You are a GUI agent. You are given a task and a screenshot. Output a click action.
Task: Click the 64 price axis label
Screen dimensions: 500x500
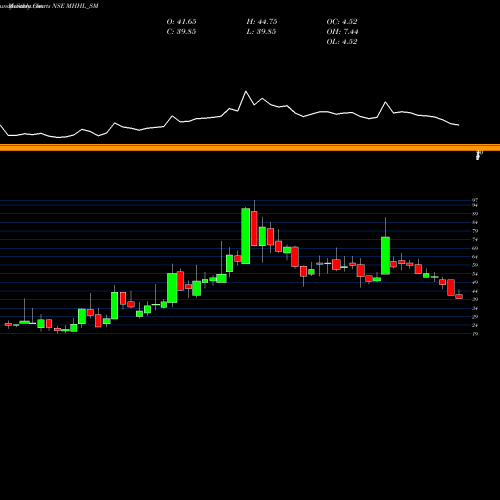[x=475, y=257]
